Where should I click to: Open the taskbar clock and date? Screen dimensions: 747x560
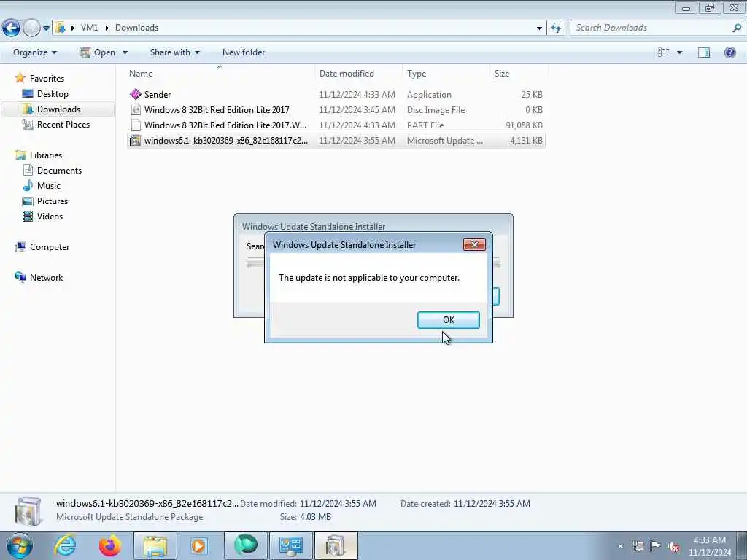(710, 546)
